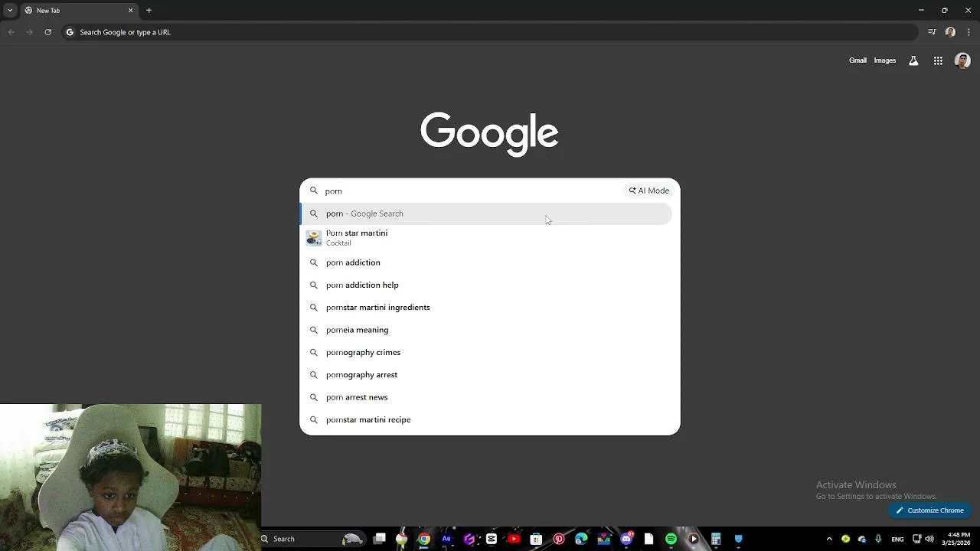Click the reload page button

(47, 32)
